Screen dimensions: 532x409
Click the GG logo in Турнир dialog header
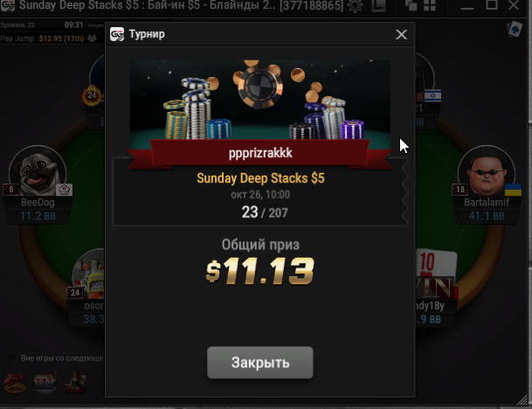[x=117, y=34]
